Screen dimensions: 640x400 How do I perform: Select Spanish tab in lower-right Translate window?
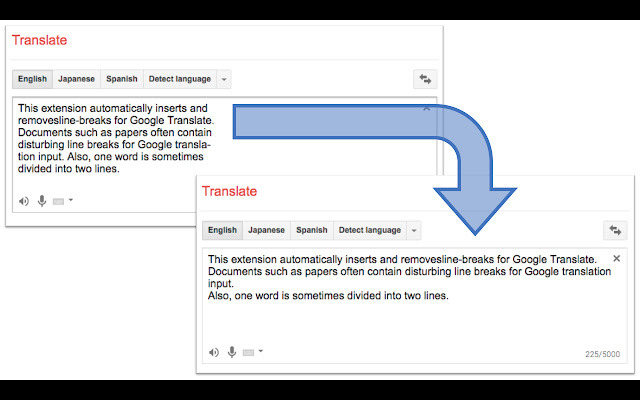[x=312, y=230]
